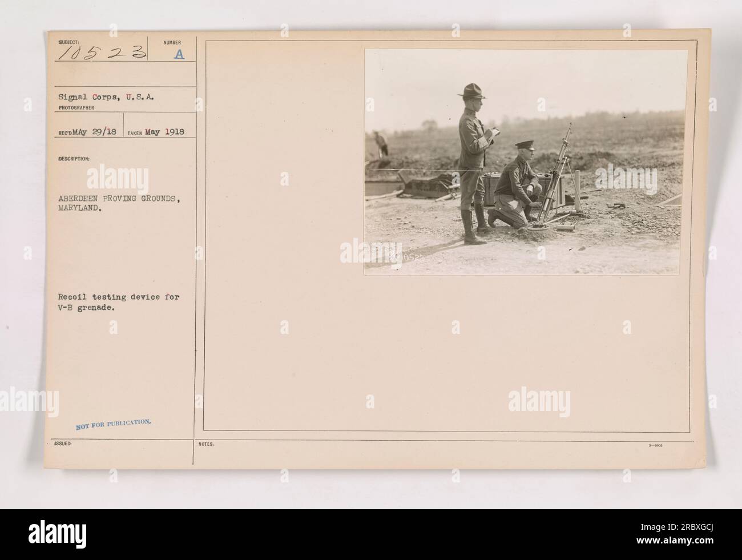Click the Signal Corps, U.S.A. photographer text
The height and width of the screenshot is (560, 742).
point(100,98)
